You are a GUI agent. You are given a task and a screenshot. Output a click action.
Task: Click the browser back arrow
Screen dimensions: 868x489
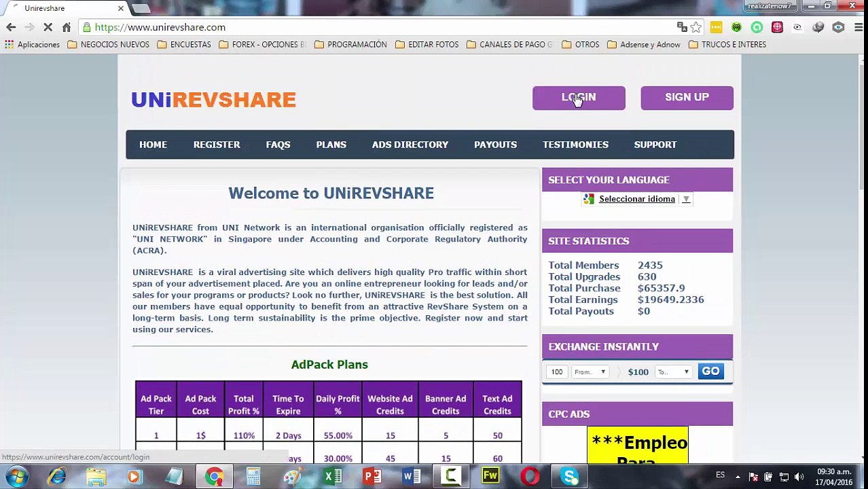[x=11, y=27]
